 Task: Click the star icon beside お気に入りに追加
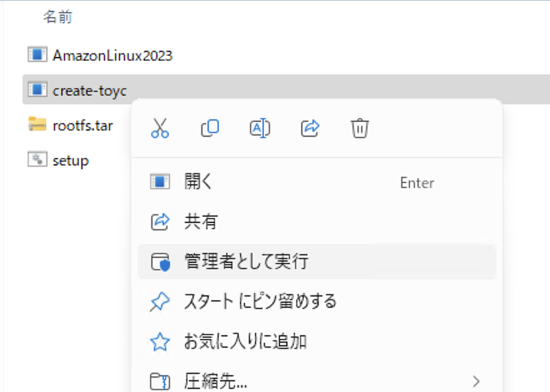(x=161, y=341)
